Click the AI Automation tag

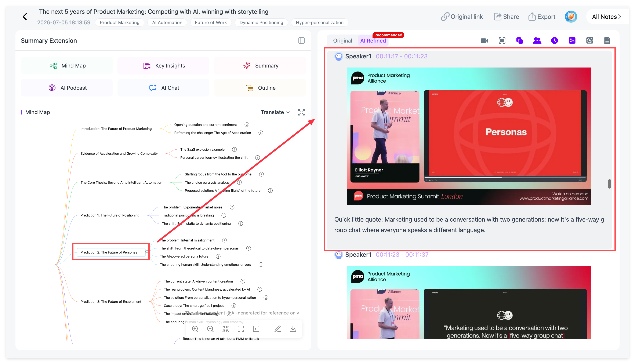(x=167, y=22)
